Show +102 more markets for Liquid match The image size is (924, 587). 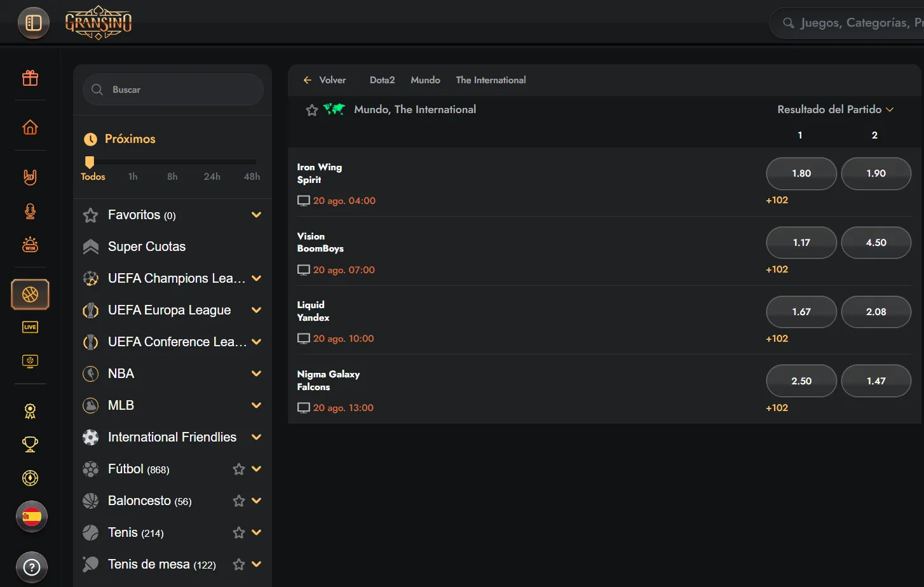click(x=777, y=339)
